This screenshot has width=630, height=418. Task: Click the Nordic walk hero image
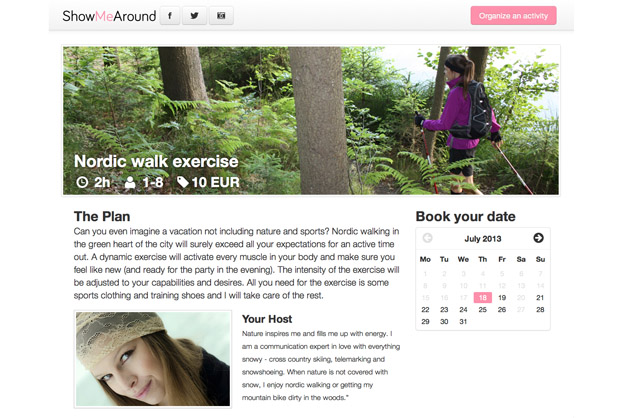tap(311, 121)
